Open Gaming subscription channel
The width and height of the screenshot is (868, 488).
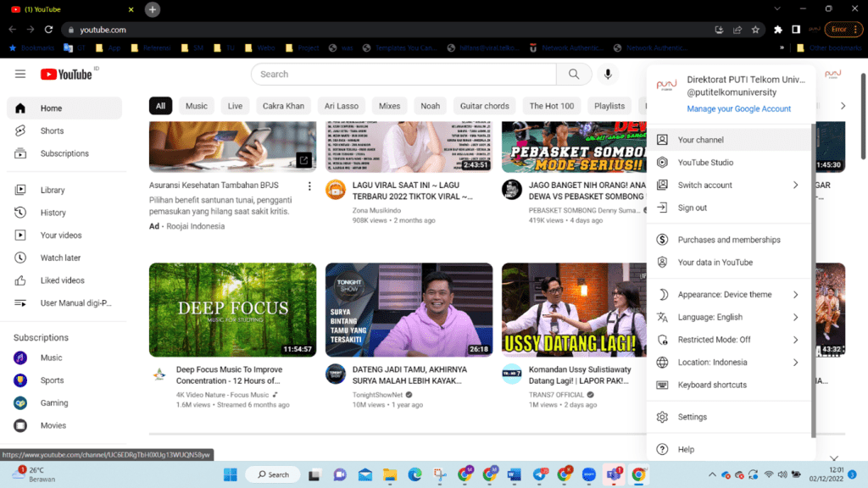(64, 402)
